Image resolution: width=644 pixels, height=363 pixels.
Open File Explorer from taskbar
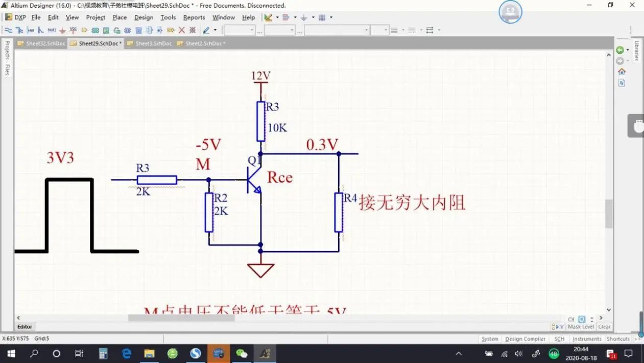pos(149,353)
